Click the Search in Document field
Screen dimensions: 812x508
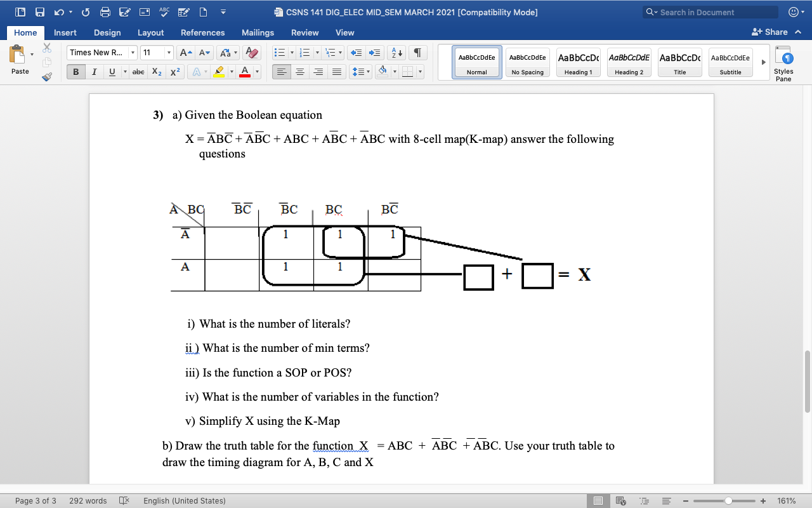pos(710,12)
